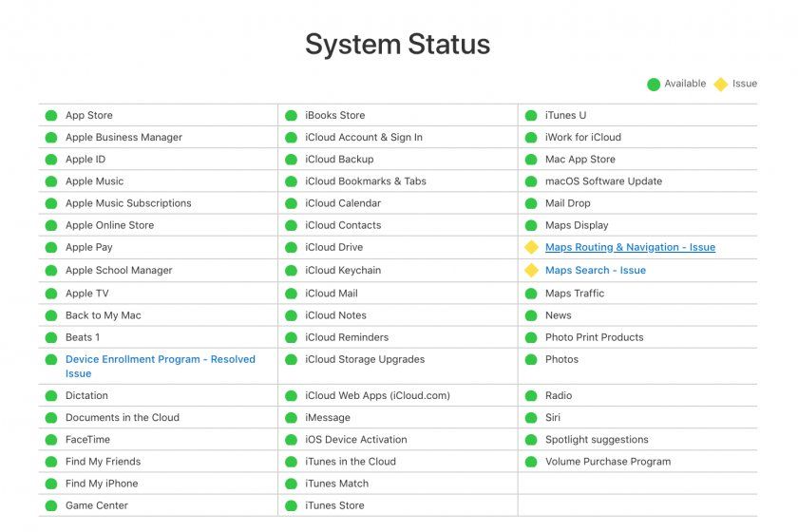Select the iCloud Keychain text
Screen dimensions: 798x532
coord(343,271)
